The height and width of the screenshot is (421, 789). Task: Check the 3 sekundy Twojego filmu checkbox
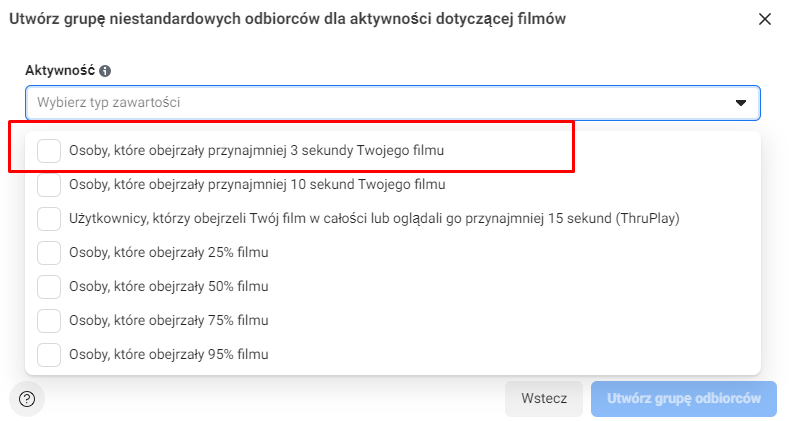tap(49, 150)
